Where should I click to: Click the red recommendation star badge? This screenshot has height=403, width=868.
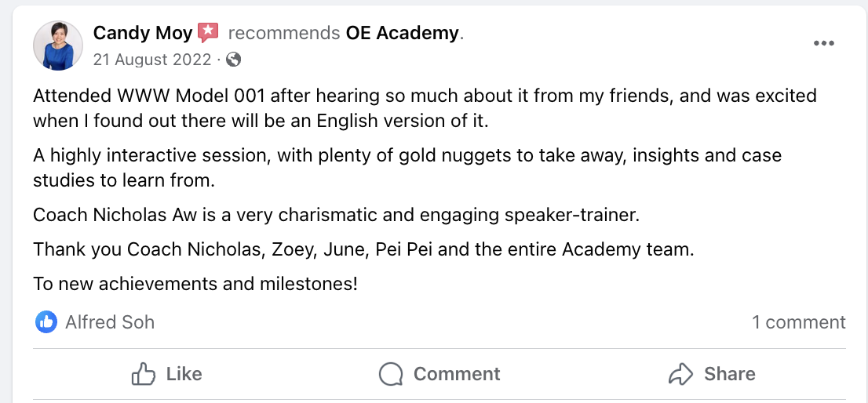coord(208,33)
